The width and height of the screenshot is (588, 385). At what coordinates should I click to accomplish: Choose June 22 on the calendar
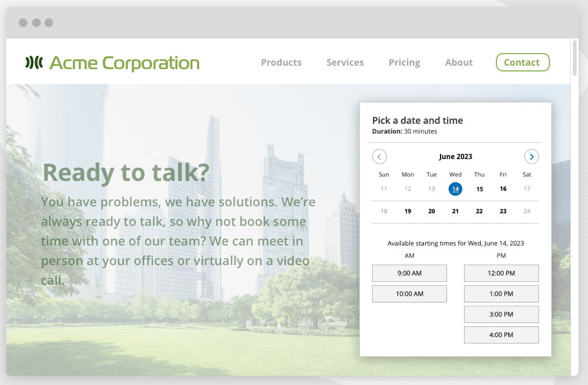[479, 212]
